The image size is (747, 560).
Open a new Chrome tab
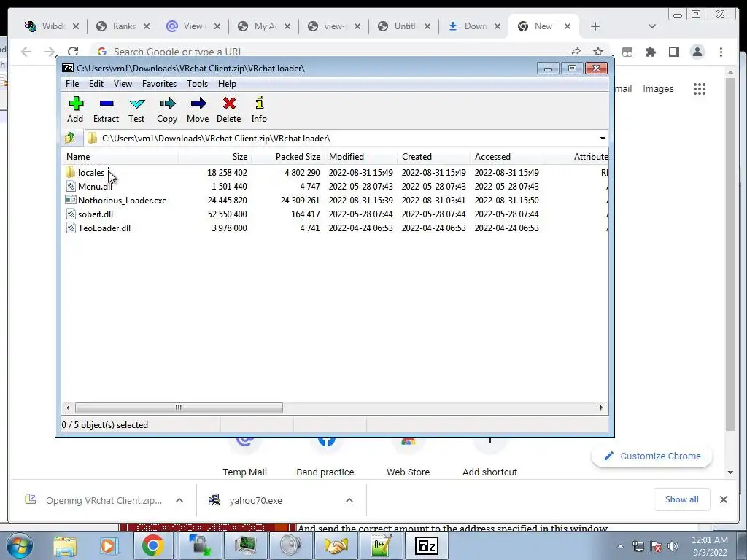tap(595, 26)
